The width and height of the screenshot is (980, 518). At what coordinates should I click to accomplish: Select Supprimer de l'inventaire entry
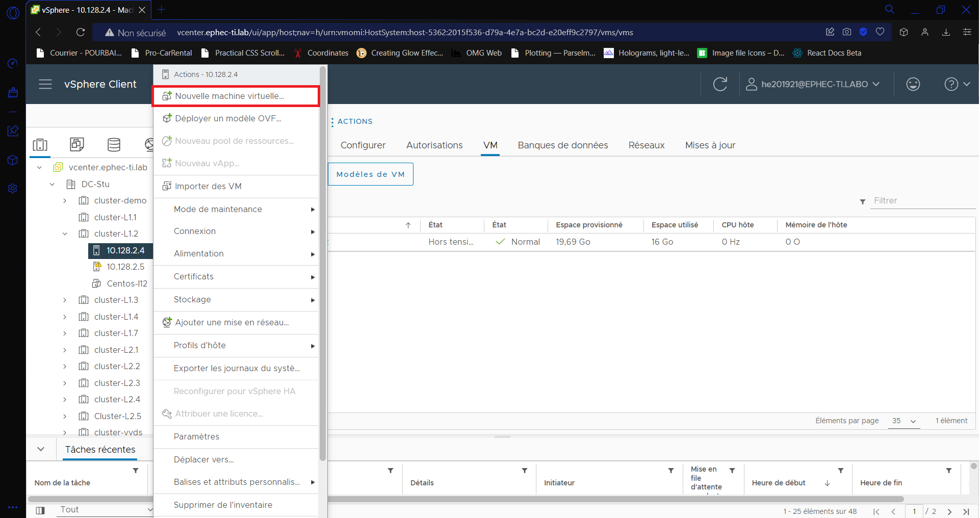(236, 505)
